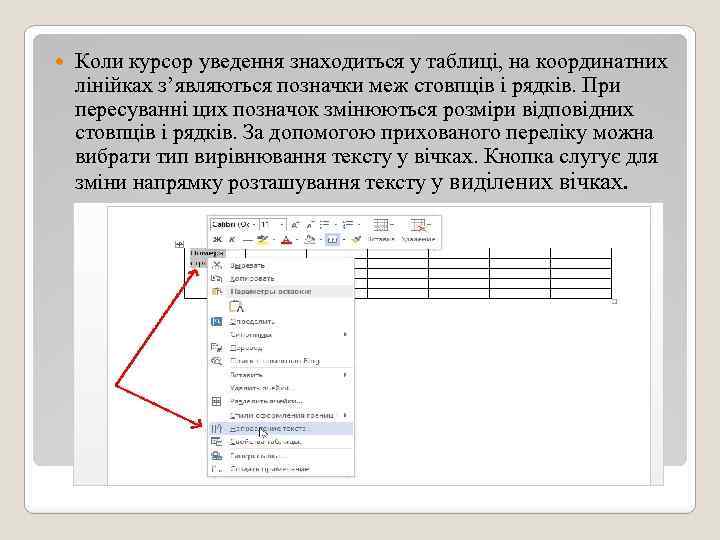The height and width of the screenshot is (540, 720).
Task: Click the Hyperlink globe icon
Action: tap(216, 456)
